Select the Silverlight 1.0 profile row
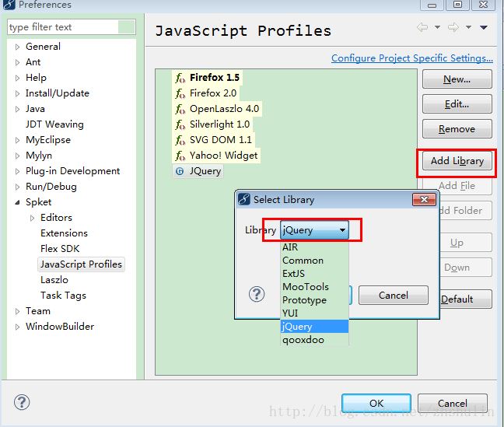 pos(212,124)
